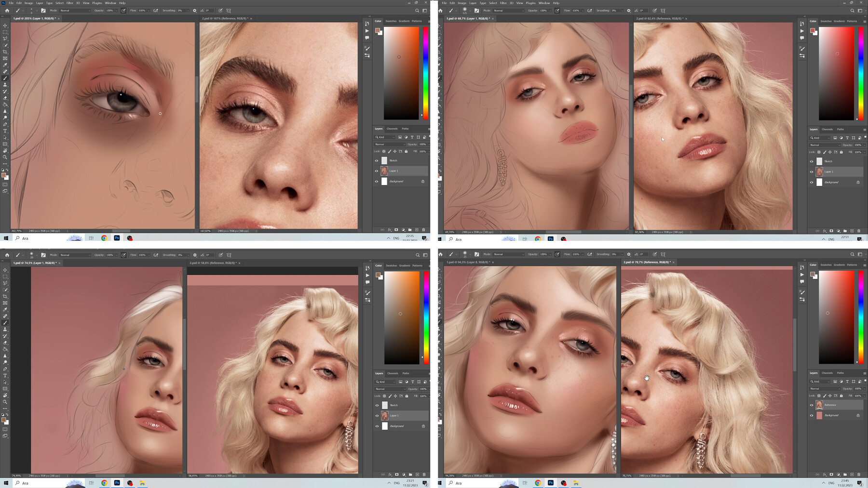
Task: Open the Filter menu in top-left window
Action: pyautogui.click(x=69, y=3)
